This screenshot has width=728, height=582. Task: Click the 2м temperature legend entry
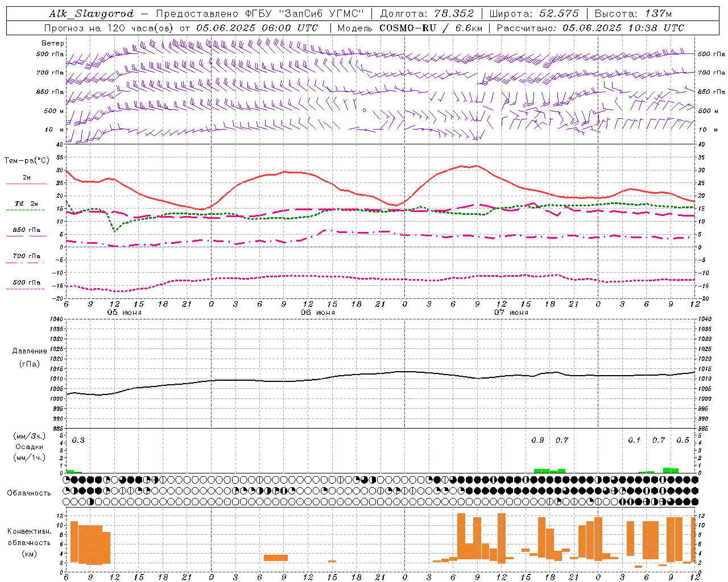pos(27,177)
